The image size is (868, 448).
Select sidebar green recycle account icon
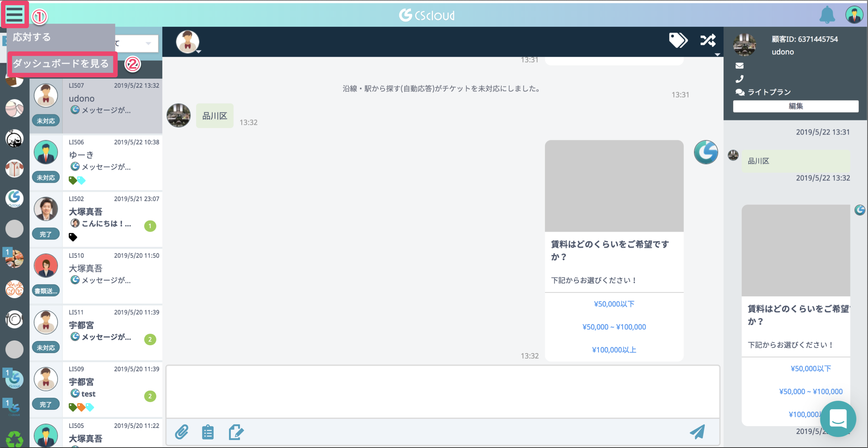[x=14, y=439]
